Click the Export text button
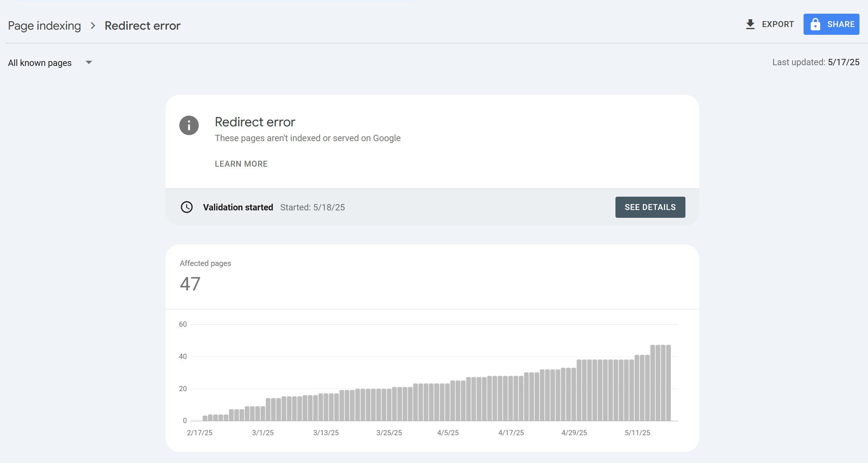Viewport: 868px width, 463px height. 778,24
